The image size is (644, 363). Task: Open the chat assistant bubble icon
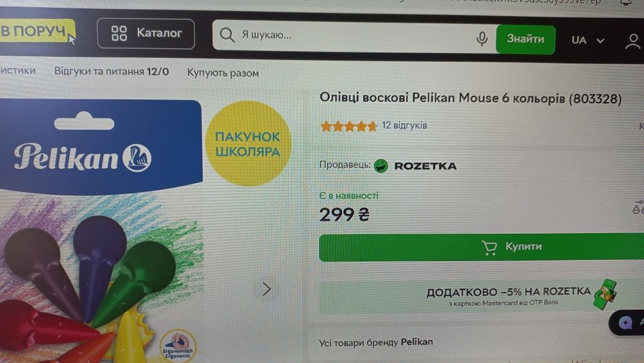coord(625,323)
